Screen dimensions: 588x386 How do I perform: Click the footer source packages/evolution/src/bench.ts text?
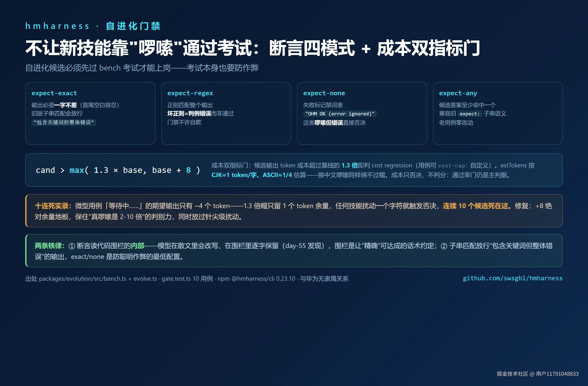(x=83, y=279)
